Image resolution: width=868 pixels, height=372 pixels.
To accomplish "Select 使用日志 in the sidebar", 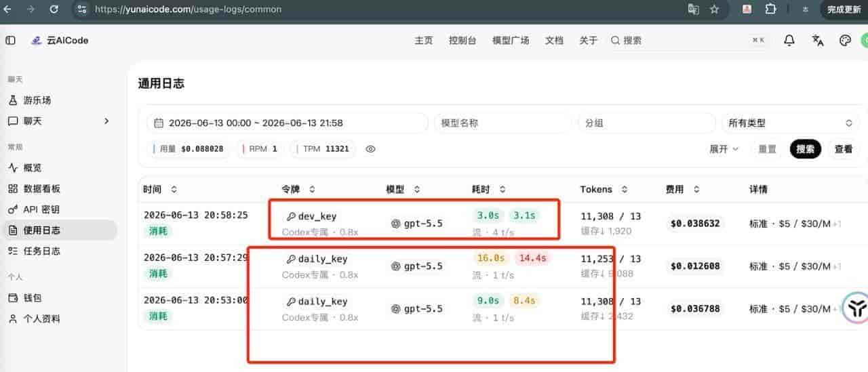I will 60,230.
